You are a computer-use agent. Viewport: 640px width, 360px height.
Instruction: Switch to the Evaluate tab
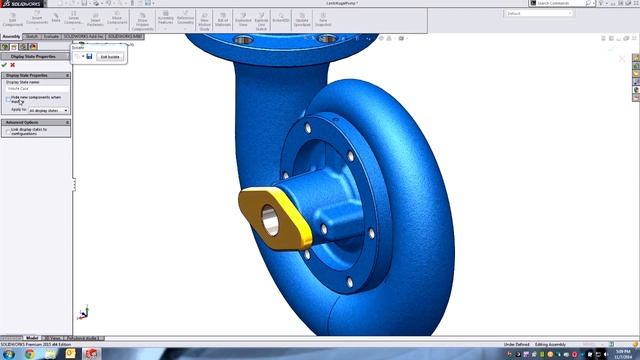pyautogui.click(x=51, y=36)
